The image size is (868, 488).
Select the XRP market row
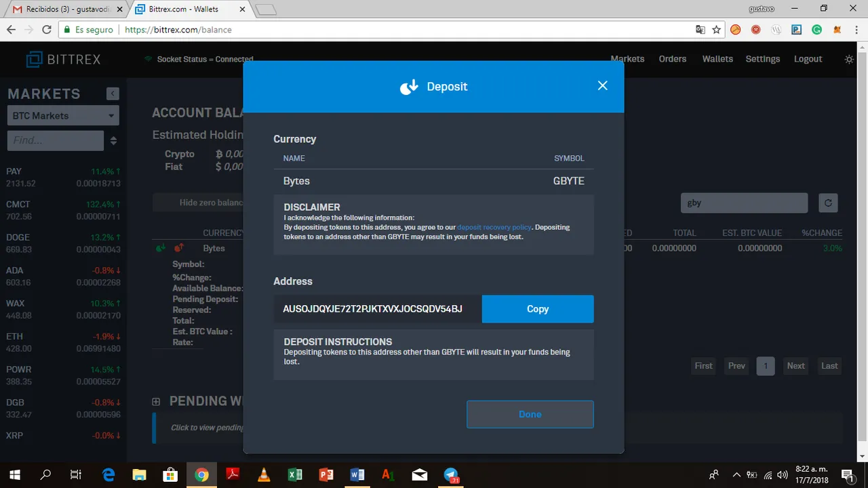[63, 436]
